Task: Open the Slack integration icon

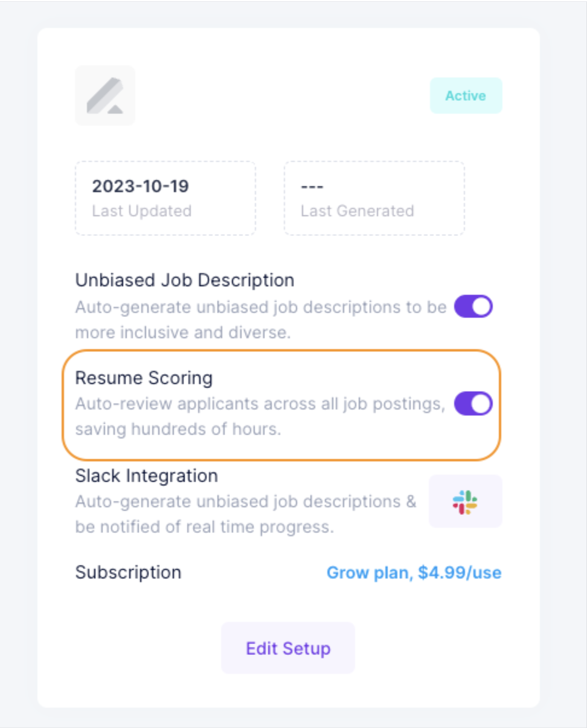Action: tap(466, 502)
